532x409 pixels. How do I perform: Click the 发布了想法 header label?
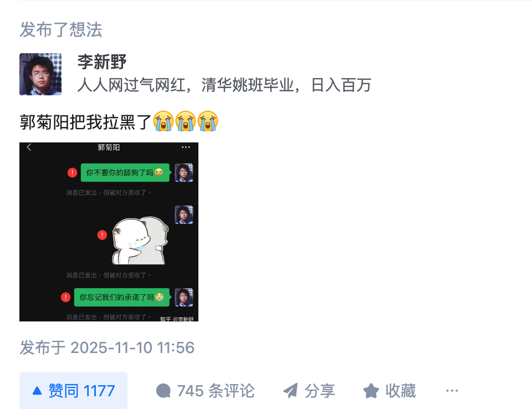tap(61, 29)
